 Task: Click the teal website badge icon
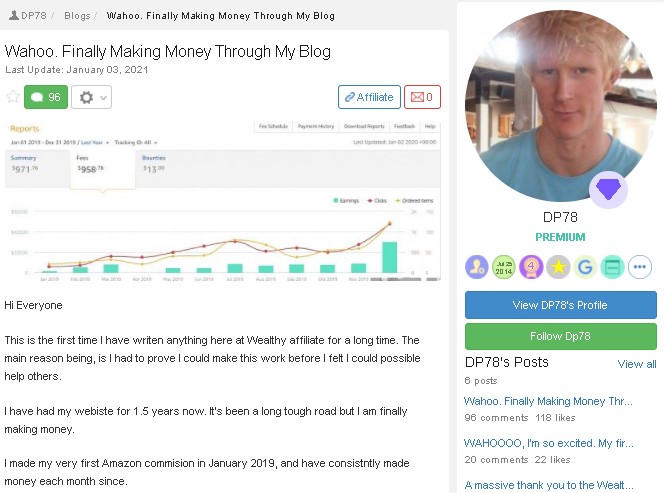click(x=612, y=267)
